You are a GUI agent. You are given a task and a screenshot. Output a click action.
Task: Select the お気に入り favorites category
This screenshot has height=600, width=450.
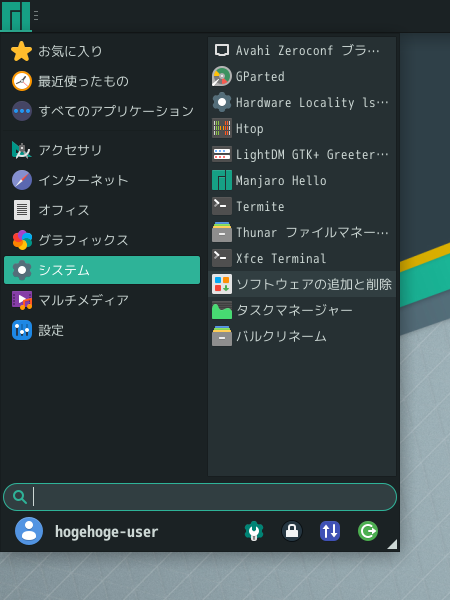102,51
